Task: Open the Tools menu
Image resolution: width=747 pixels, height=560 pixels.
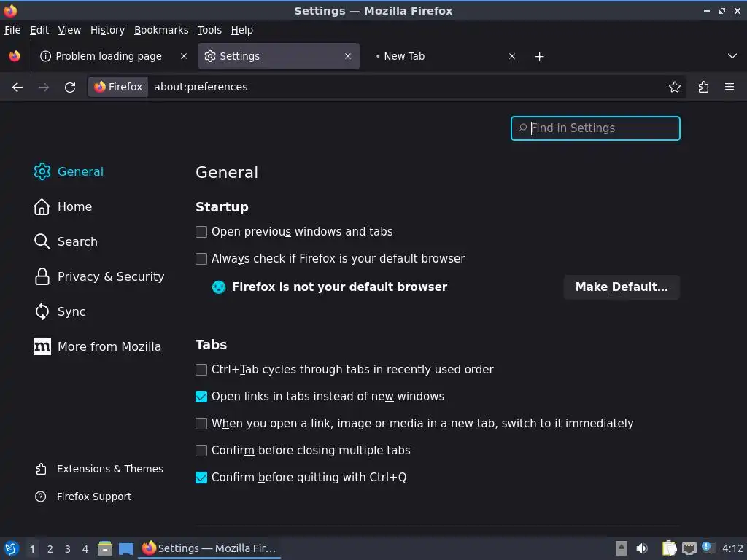Action: click(209, 30)
